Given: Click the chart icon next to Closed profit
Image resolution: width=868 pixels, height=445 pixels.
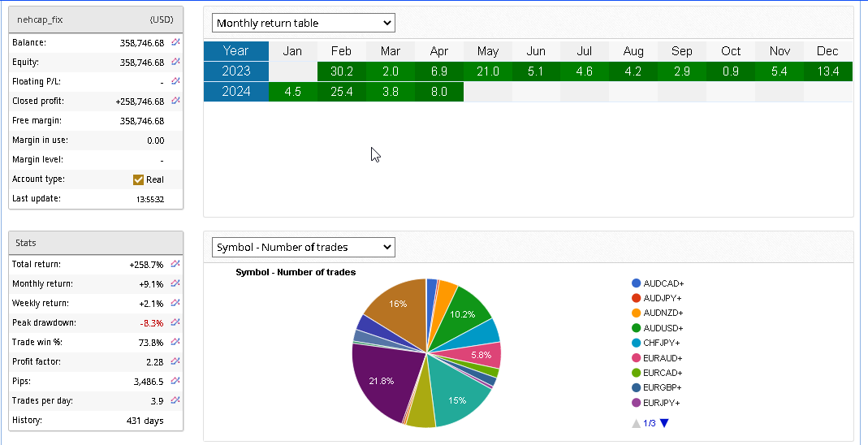Looking at the screenshot, I should click(175, 101).
